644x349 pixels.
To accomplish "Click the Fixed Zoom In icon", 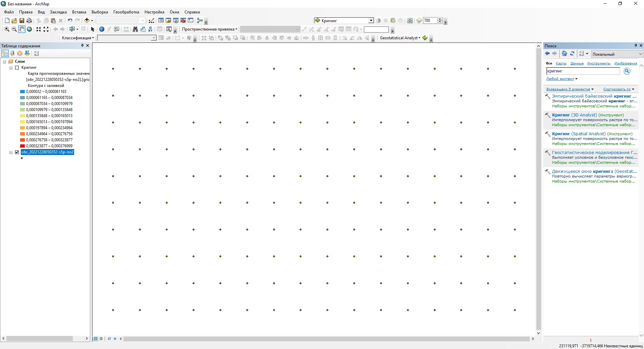I will point(39,29).
